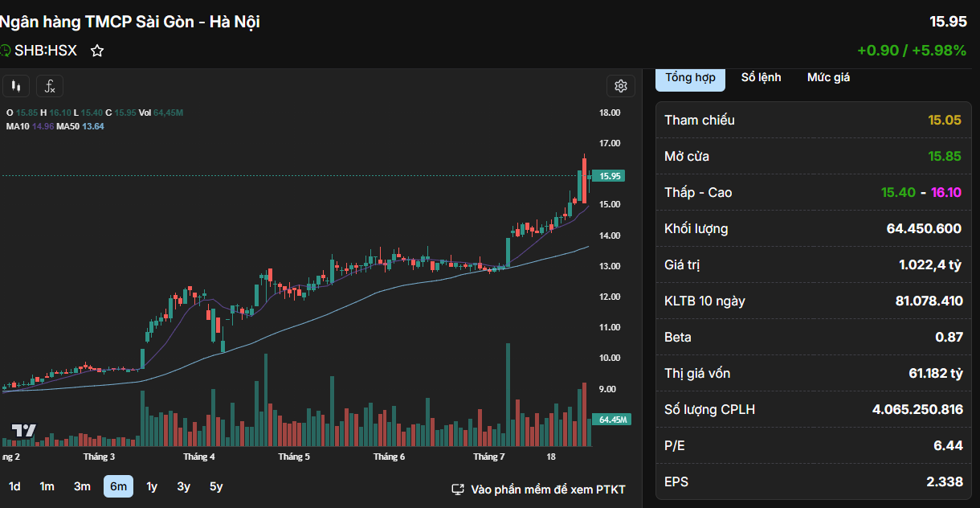Open the Mức giá tab

point(828,77)
